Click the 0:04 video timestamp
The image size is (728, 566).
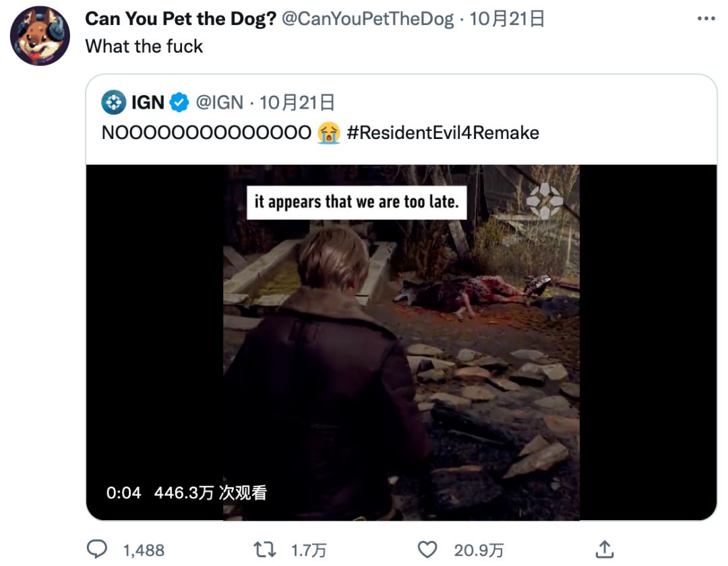(123, 493)
